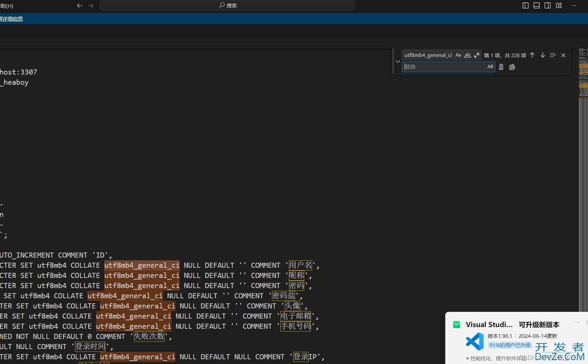
Task: Open the notification's three-dot menu
Action: click(577, 322)
